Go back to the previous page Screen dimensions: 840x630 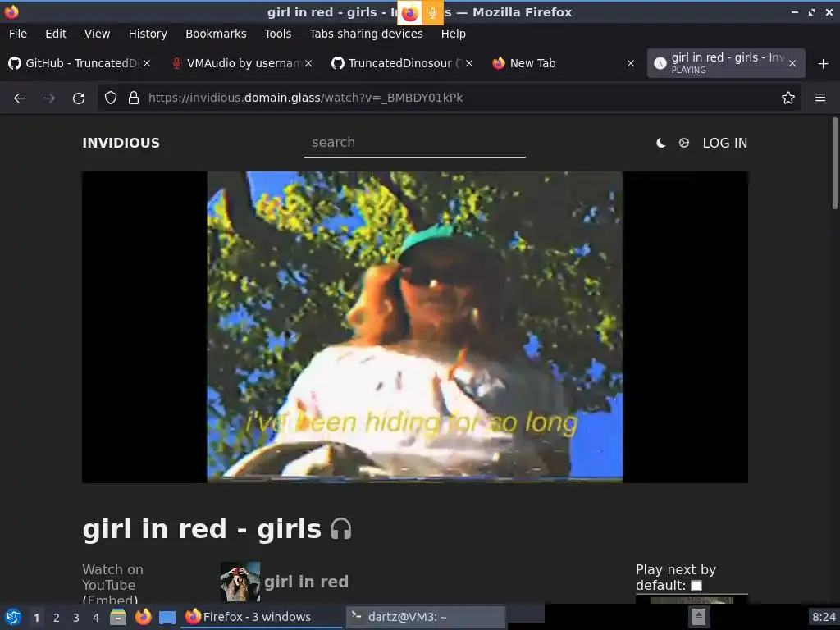click(x=20, y=98)
